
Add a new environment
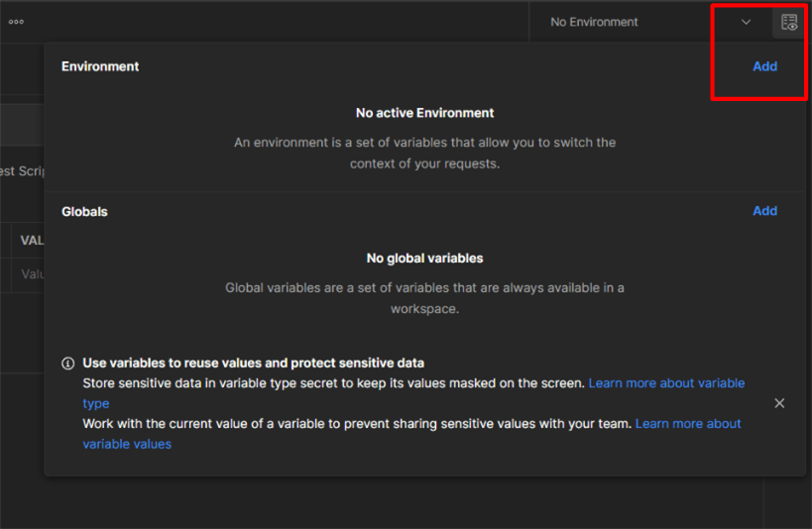point(764,66)
